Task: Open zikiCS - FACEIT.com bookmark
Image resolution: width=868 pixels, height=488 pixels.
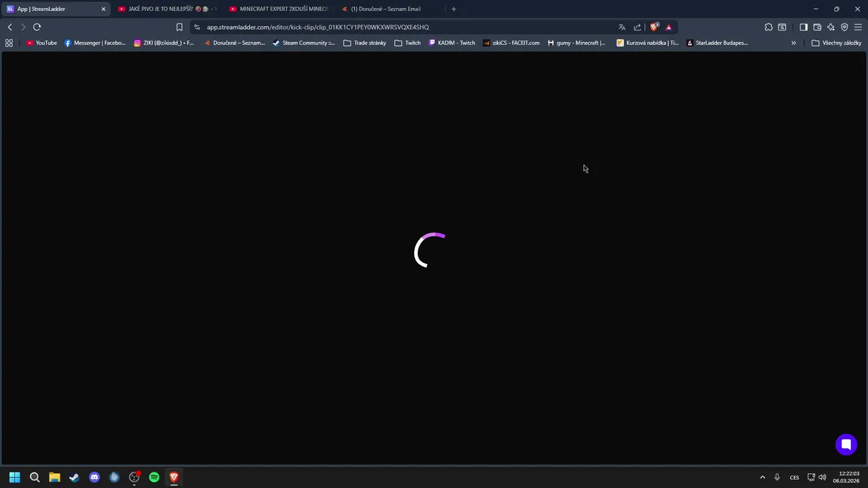Action: pyautogui.click(x=511, y=43)
